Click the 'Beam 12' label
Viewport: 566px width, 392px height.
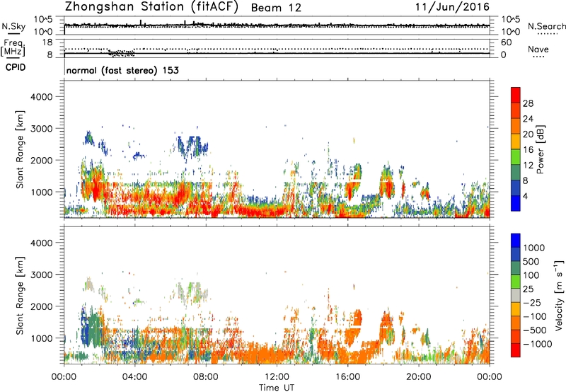(x=276, y=8)
